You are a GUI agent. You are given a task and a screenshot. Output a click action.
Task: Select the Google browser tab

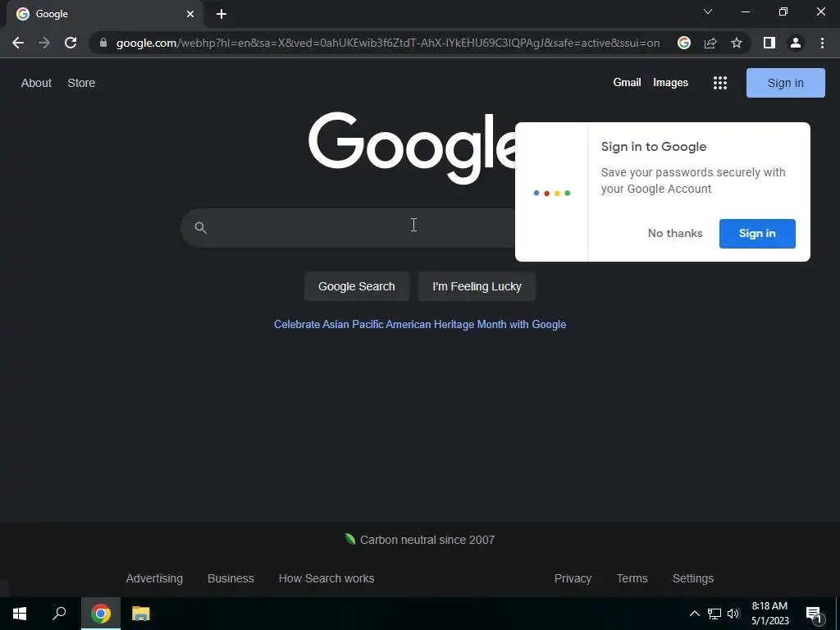[x=106, y=14]
